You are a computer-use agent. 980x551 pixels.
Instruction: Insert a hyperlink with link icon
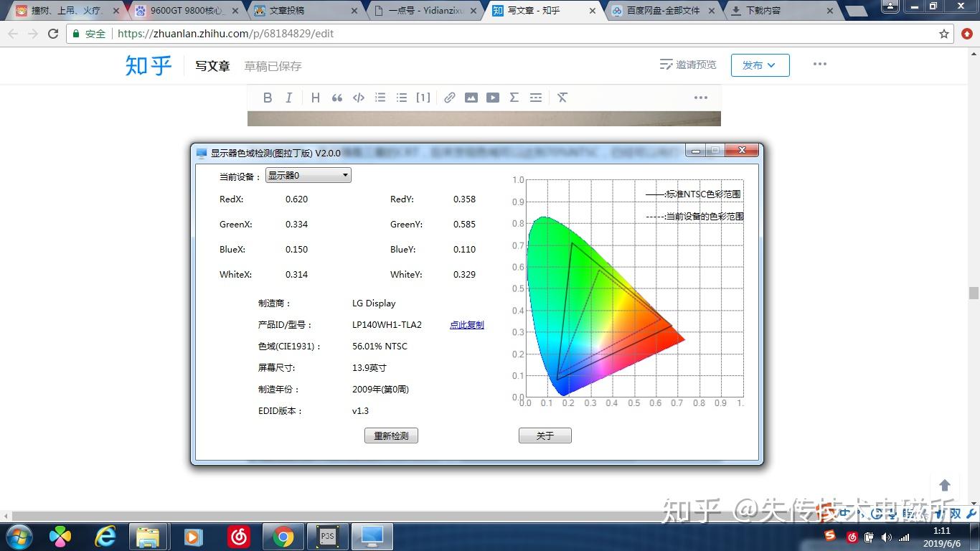click(x=449, y=98)
